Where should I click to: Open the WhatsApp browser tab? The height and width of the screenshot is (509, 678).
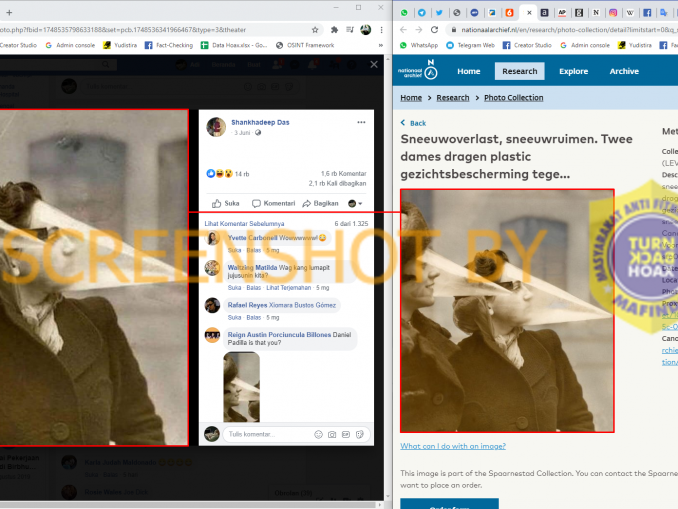click(404, 13)
